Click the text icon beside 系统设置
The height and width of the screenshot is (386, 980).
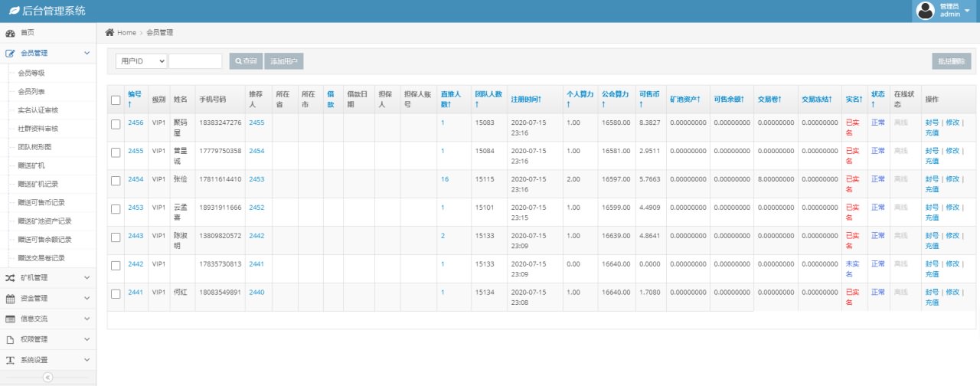pos(11,360)
